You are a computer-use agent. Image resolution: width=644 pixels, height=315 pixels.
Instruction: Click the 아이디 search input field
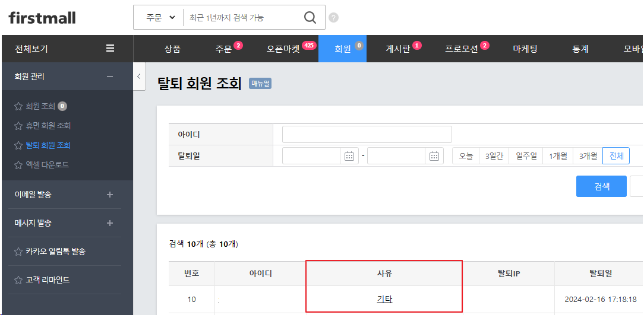pos(367,135)
